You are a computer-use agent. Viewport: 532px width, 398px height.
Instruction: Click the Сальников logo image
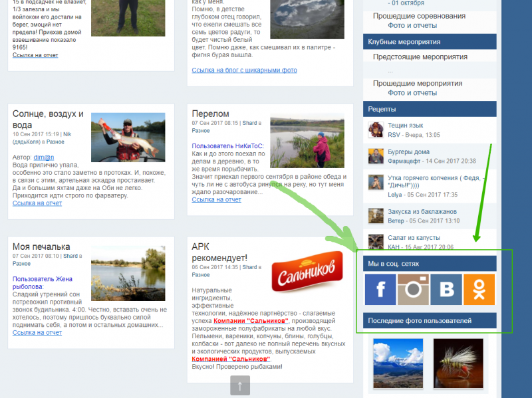(307, 269)
